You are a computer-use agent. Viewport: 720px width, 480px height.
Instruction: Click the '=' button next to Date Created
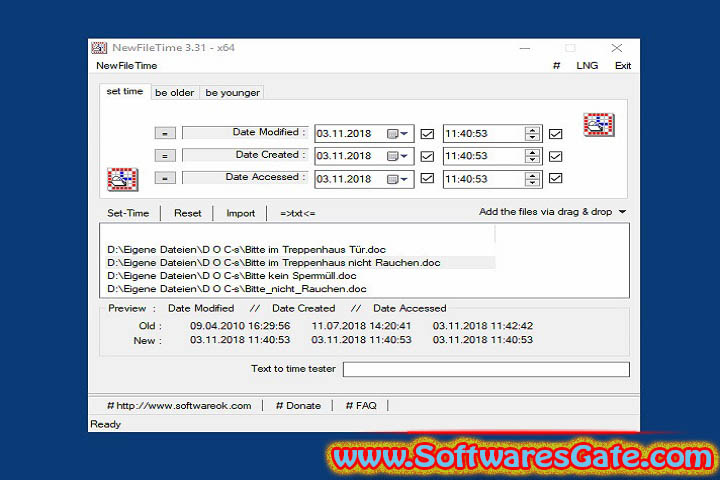click(x=165, y=156)
